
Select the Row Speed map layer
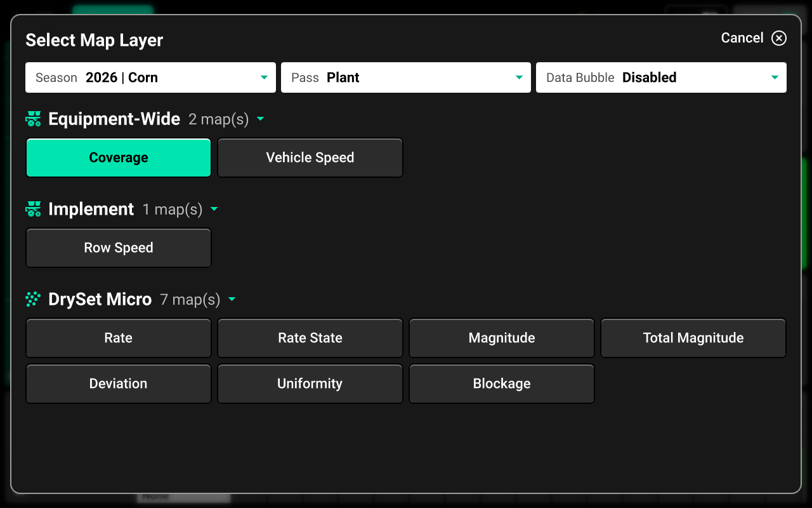[x=119, y=248]
